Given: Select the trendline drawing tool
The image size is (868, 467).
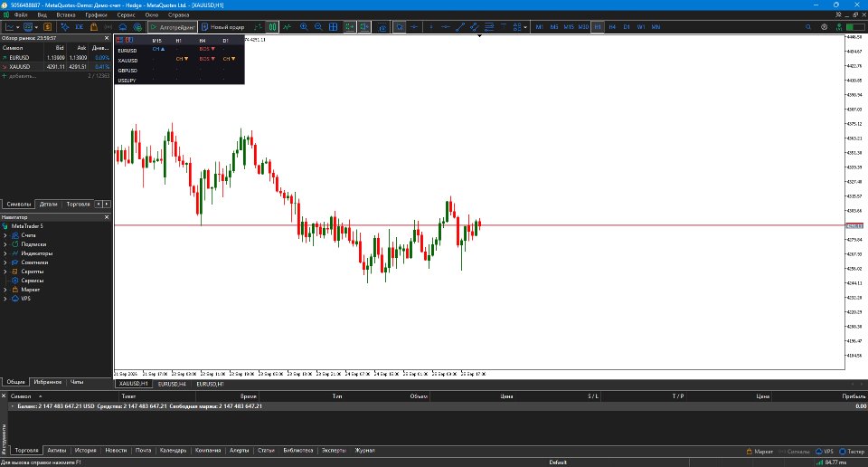Looking at the screenshot, I should pyautogui.click(x=459, y=26).
